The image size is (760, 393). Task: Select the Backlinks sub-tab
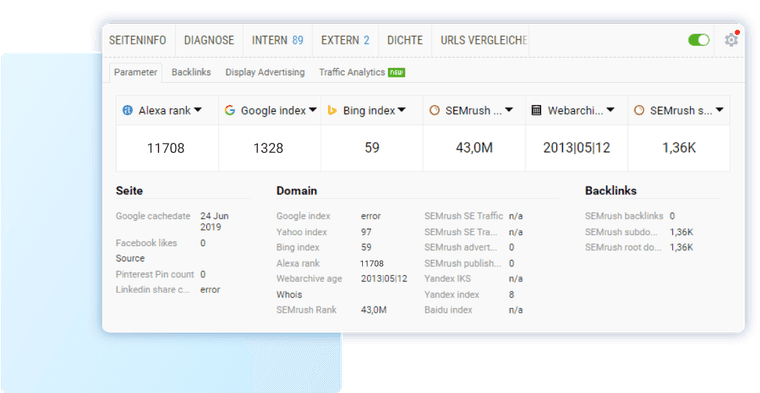[191, 72]
